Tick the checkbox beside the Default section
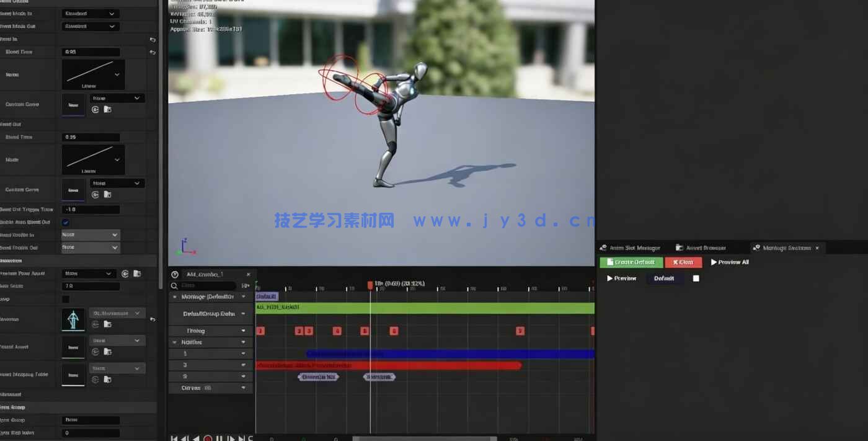Image resolution: width=868 pixels, height=441 pixels. tap(696, 278)
